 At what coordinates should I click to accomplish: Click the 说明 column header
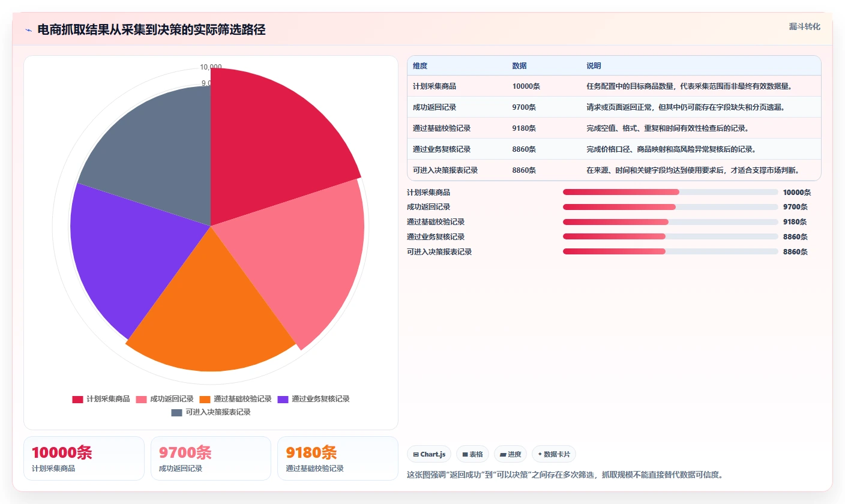pyautogui.click(x=594, y=66)
